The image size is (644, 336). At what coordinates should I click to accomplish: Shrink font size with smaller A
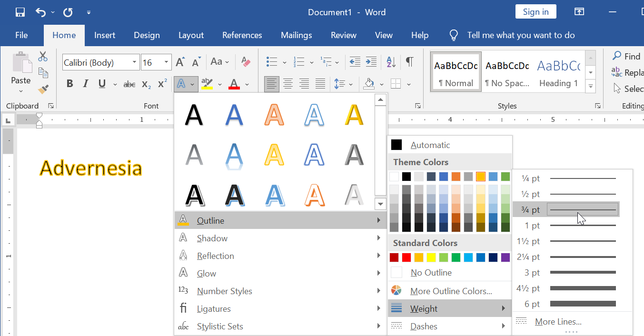(196, 62)
